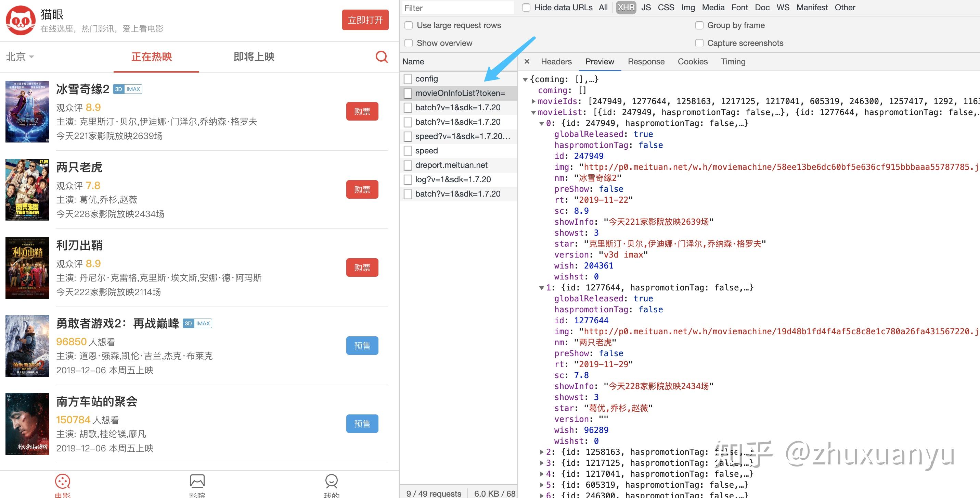Switch to the Headers tab
This screenshot has height=498, width=980.
pos(556,62)
